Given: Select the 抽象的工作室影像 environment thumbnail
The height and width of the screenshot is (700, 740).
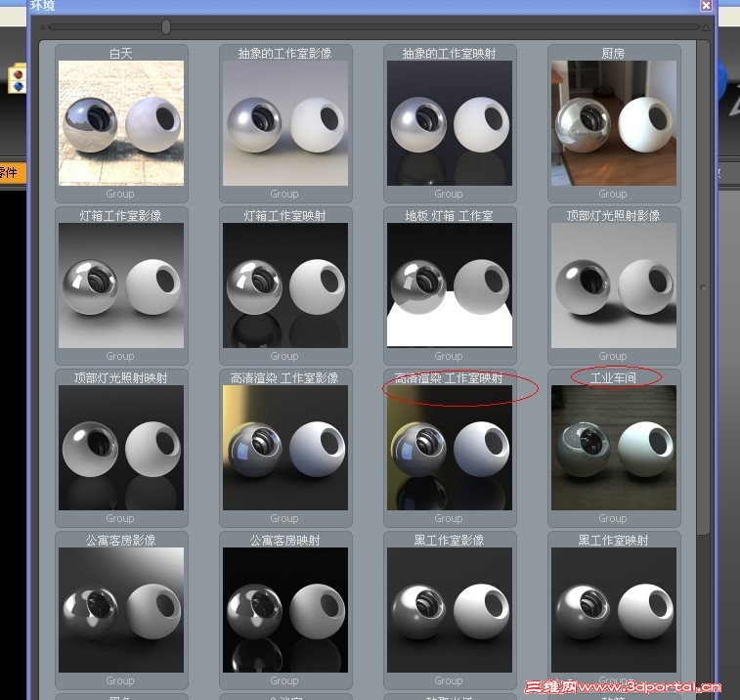Looking at the screenshot, I should (285, 123).
